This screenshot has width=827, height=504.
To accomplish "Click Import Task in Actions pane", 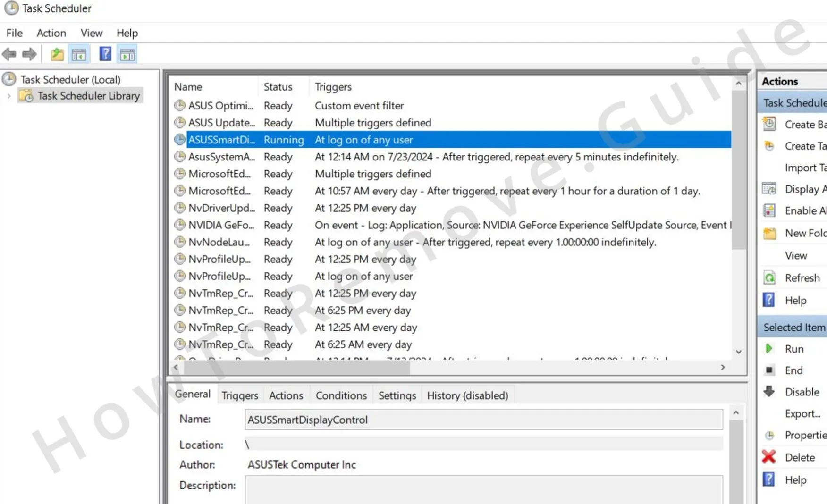I will pos(805,168).
